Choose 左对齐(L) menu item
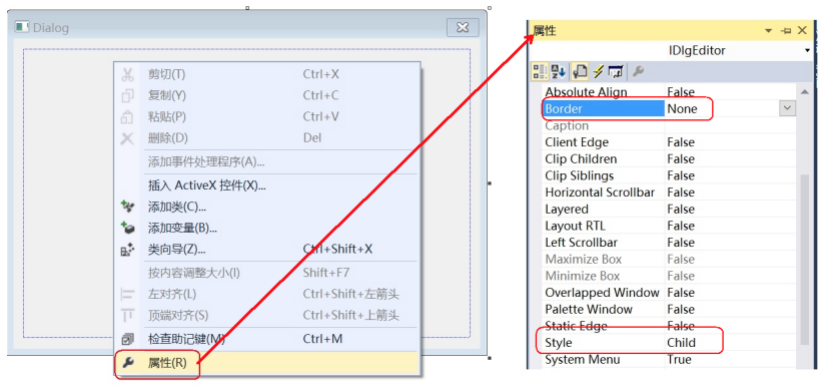The image size is (834, 388). pos(267,294)
